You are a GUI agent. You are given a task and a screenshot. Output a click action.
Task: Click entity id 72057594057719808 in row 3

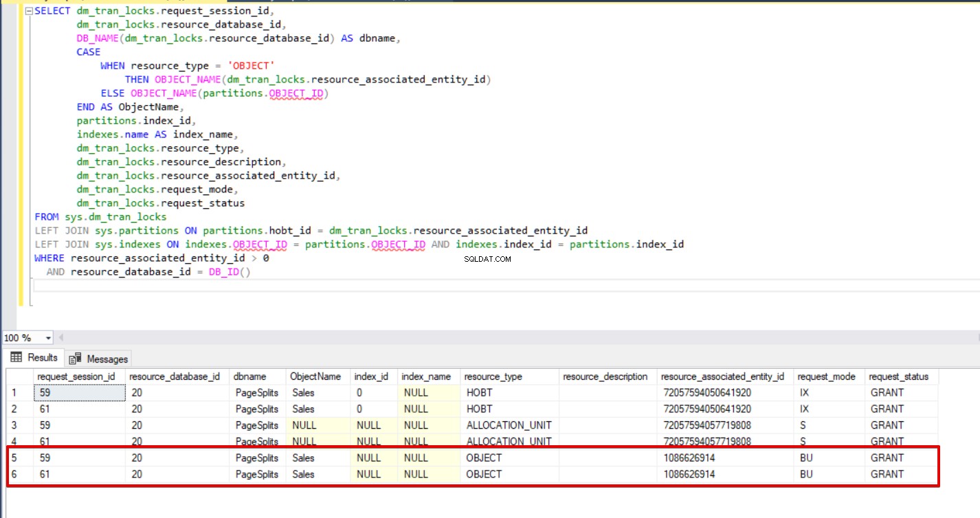click(726, 425)
